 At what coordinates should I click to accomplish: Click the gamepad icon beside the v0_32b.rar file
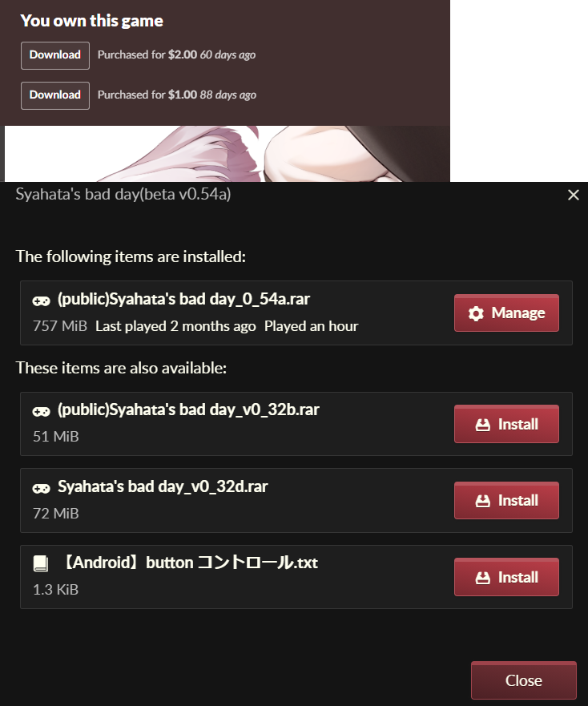(x=41, y=412)
